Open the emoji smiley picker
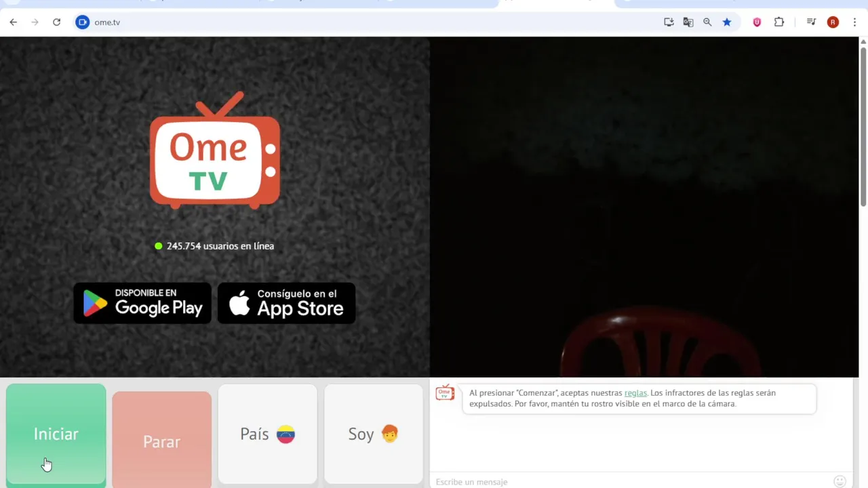The height and width of the screenshot is (488, 868). pyautogui.click(x=840, y=481)
